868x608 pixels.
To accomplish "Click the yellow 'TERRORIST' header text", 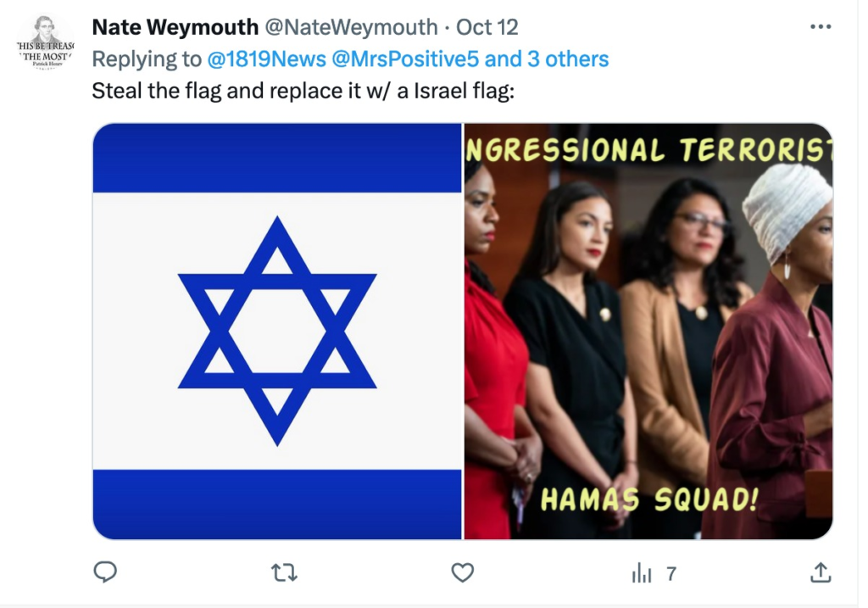I will click(756, 149).
